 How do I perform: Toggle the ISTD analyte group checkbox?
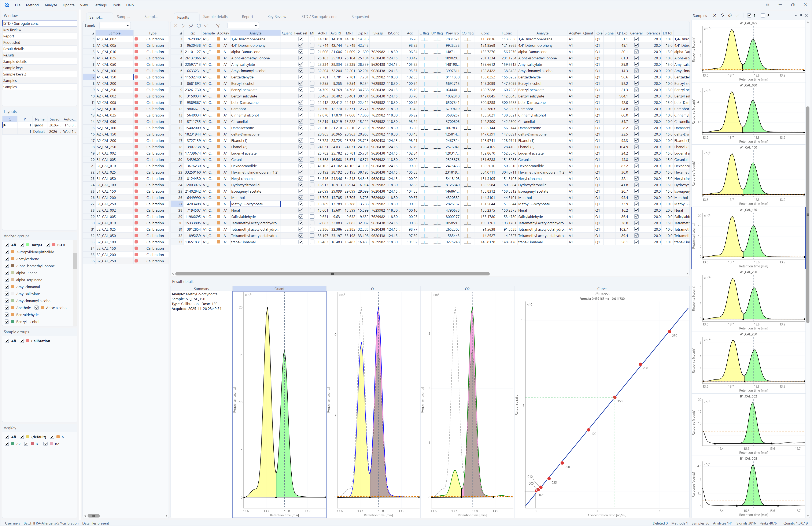[x=48, y=245]
